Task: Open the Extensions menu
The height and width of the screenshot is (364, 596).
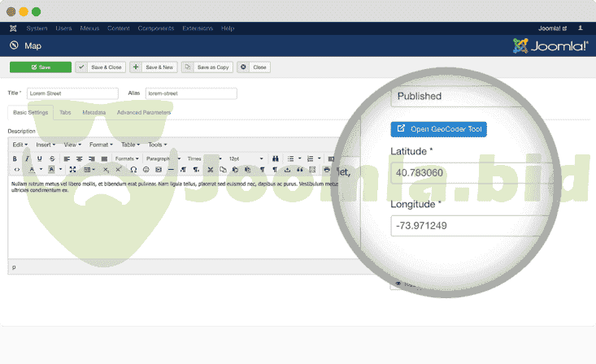Action: point(198,28)
